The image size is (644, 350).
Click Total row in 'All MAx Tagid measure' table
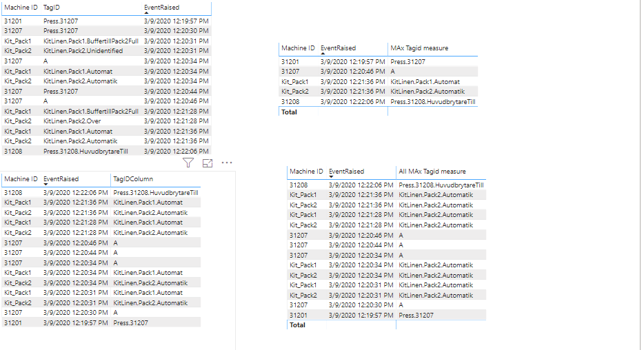click(x=386, y=325)
